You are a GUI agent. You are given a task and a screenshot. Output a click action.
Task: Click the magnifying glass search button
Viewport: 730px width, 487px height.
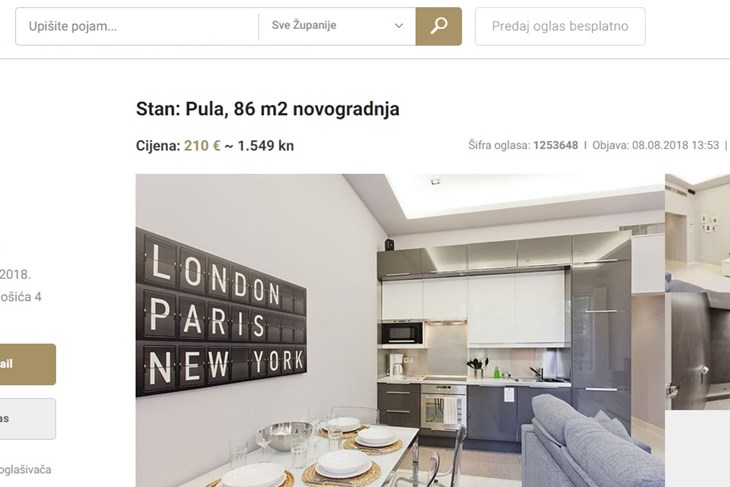[x=439, y=26]
